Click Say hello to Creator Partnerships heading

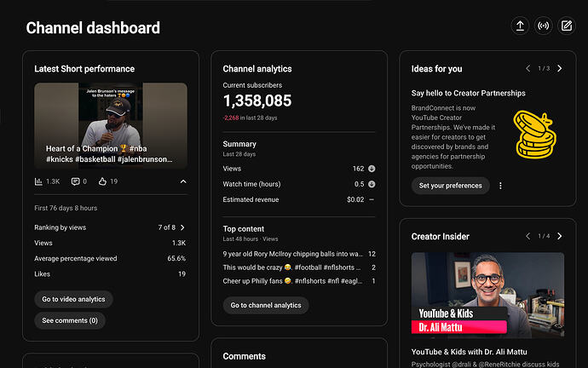(x=469, y=93)
